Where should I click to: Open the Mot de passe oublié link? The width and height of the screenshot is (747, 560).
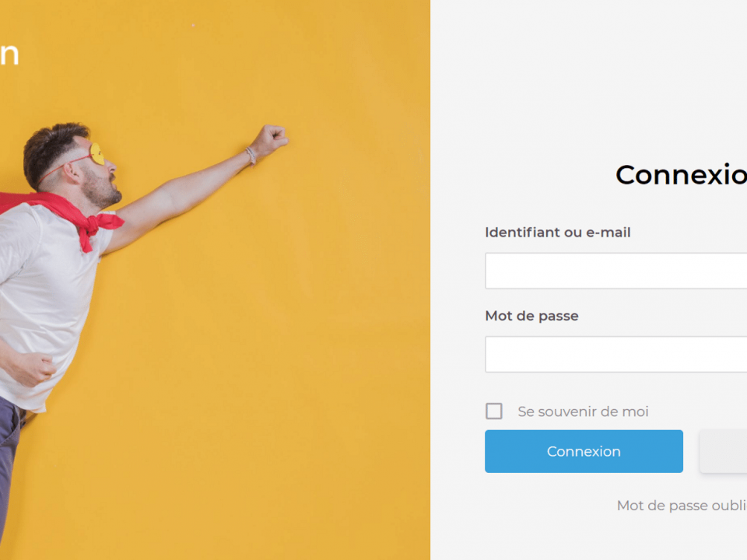tap(682, 506)
